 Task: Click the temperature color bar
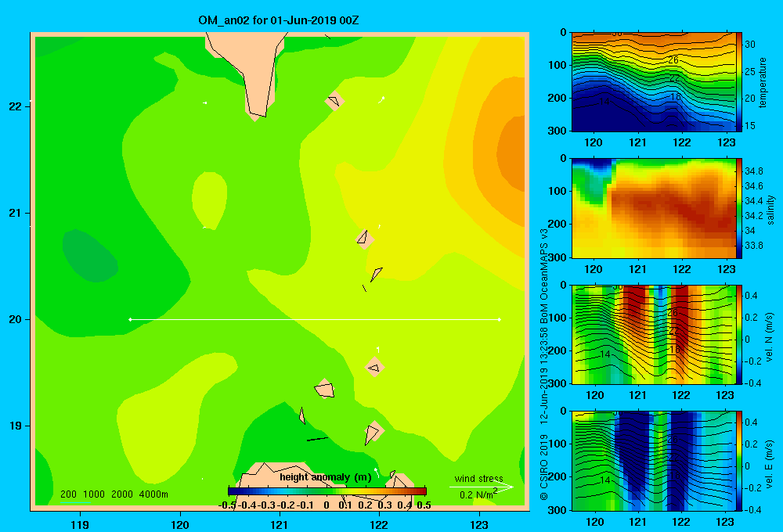pos(739,82)
